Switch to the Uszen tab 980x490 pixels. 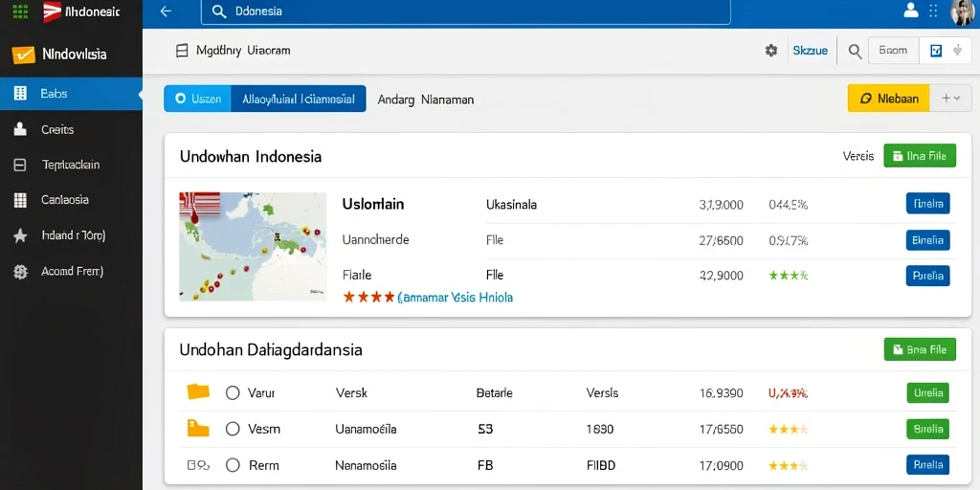(x=197, y=99)
